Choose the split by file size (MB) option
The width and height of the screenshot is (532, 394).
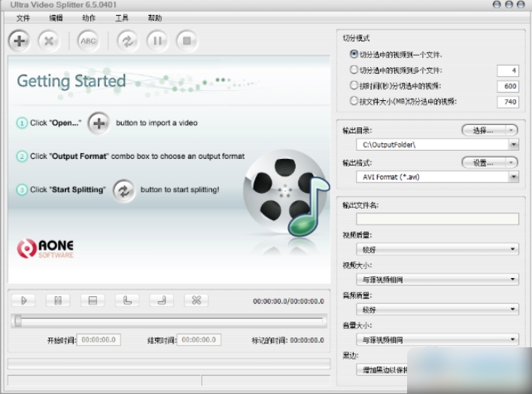pyautogui.click(x=354, y=101)
